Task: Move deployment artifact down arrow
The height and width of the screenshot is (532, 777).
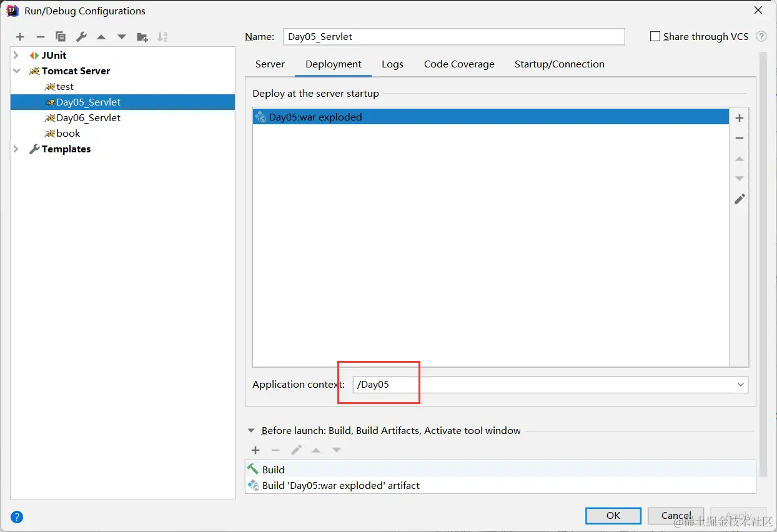Action: (x=740, y=179)
